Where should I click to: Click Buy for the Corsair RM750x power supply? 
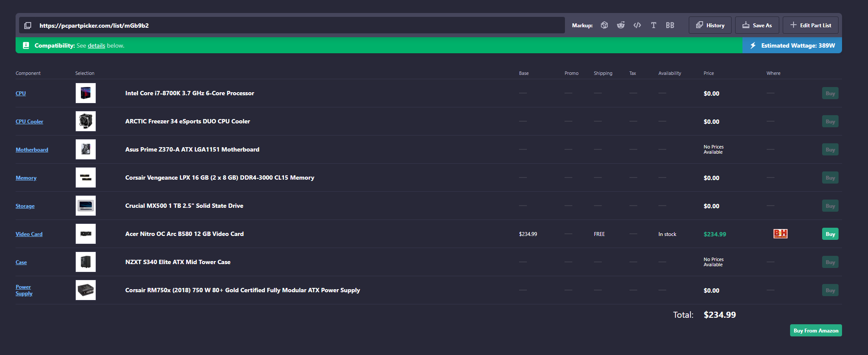click(830, 290)
